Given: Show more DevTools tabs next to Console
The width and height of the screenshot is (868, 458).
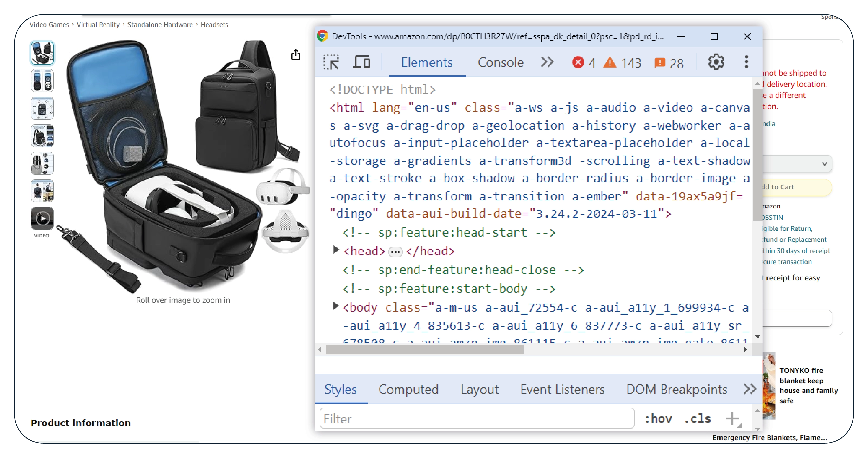Looking at the screenshot, I should tap(547, 62).
